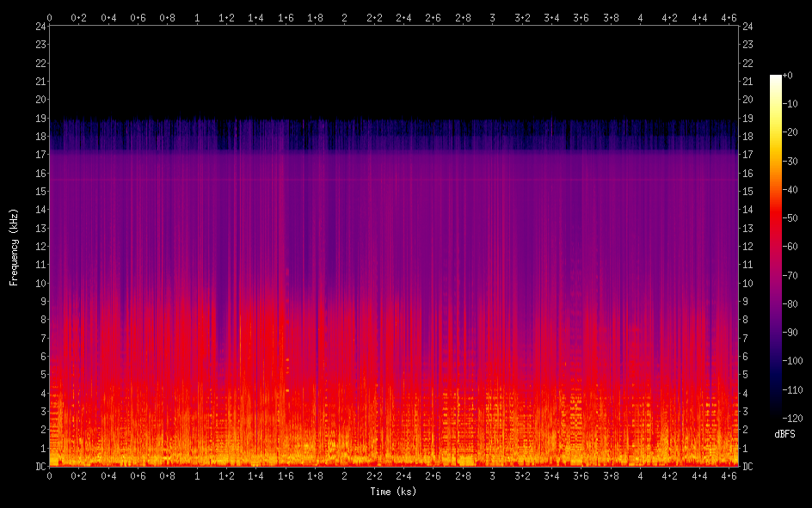Click the 3 ks tick on top time axis

492,16
